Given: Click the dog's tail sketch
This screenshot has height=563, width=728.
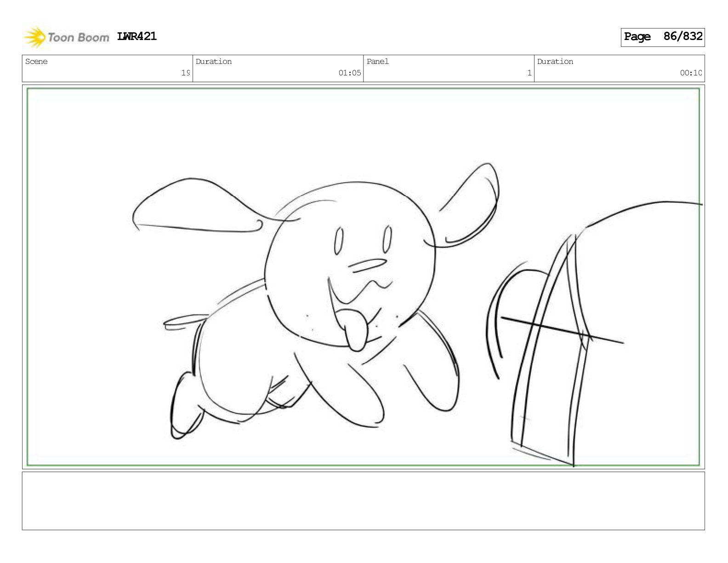Looking at the screenshot, I should pos(184,322).
